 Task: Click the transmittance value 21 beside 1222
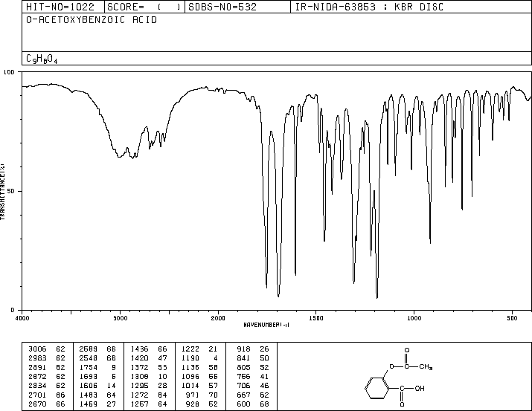pyautogui.click(x=214, y=349)
